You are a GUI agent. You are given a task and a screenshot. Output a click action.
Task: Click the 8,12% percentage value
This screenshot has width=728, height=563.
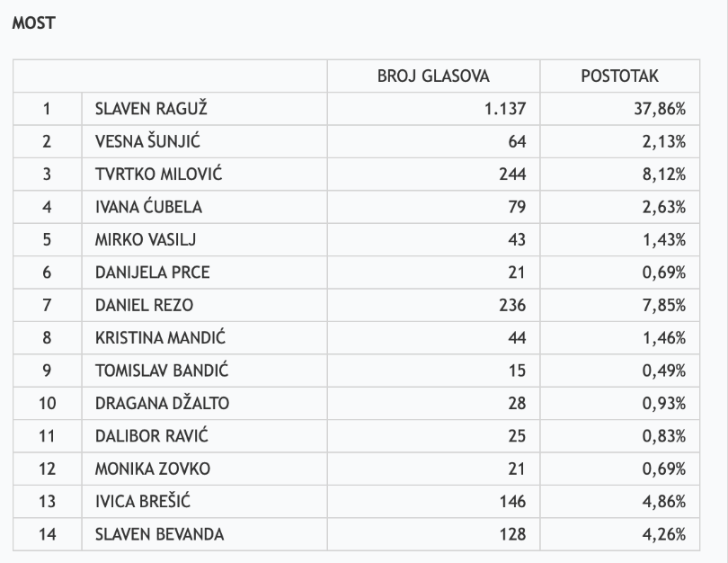[x=663, y=174]
